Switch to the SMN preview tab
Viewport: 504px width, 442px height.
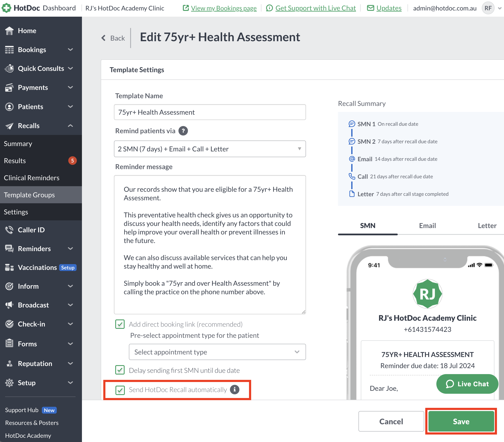(x=368, y=226)
